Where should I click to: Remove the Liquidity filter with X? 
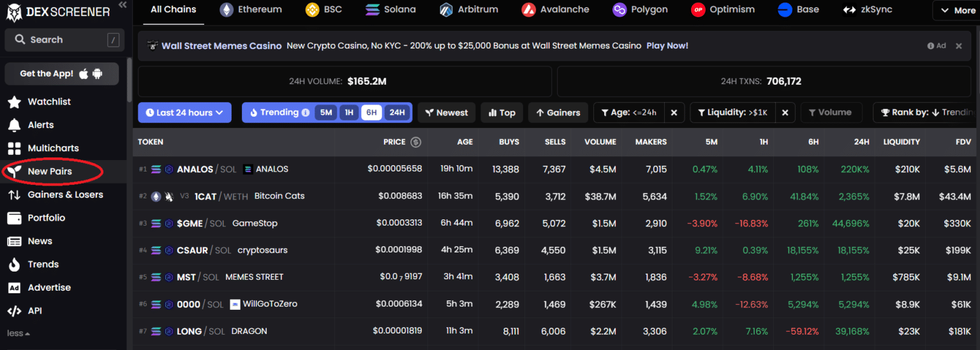pyautogui.click(x=785, y=113)
